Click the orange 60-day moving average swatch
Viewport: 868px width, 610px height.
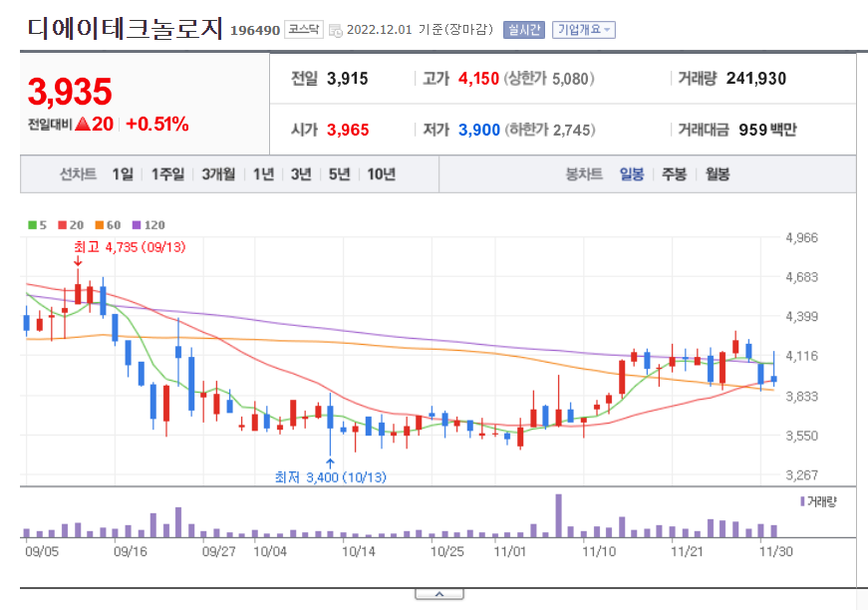pyautogui.click(x=100, y=224)
